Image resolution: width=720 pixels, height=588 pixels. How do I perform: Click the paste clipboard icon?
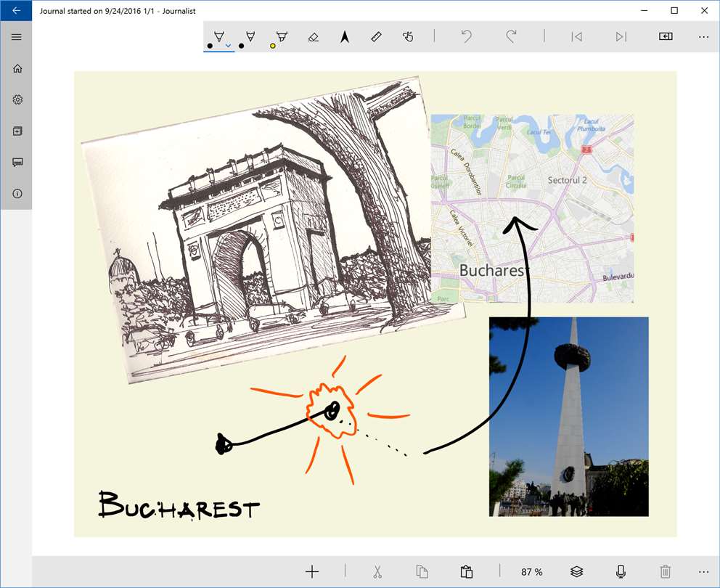point(467,571)
